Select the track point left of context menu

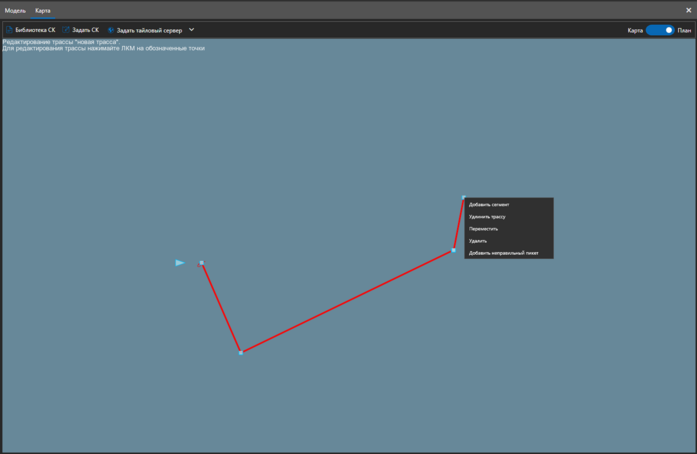coord(453,250)
